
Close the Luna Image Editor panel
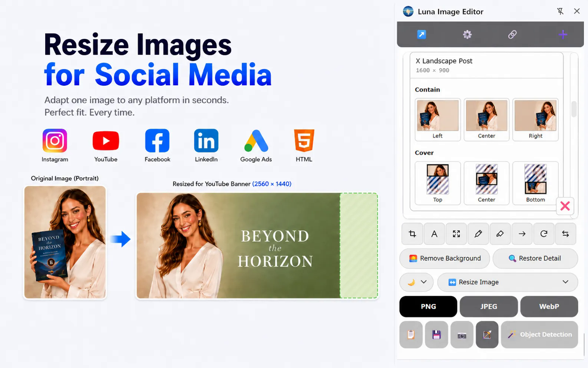click(577, 11)
